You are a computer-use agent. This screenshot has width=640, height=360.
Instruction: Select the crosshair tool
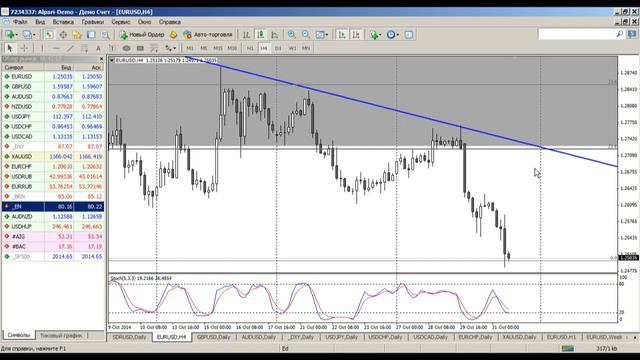coord(24,48)
